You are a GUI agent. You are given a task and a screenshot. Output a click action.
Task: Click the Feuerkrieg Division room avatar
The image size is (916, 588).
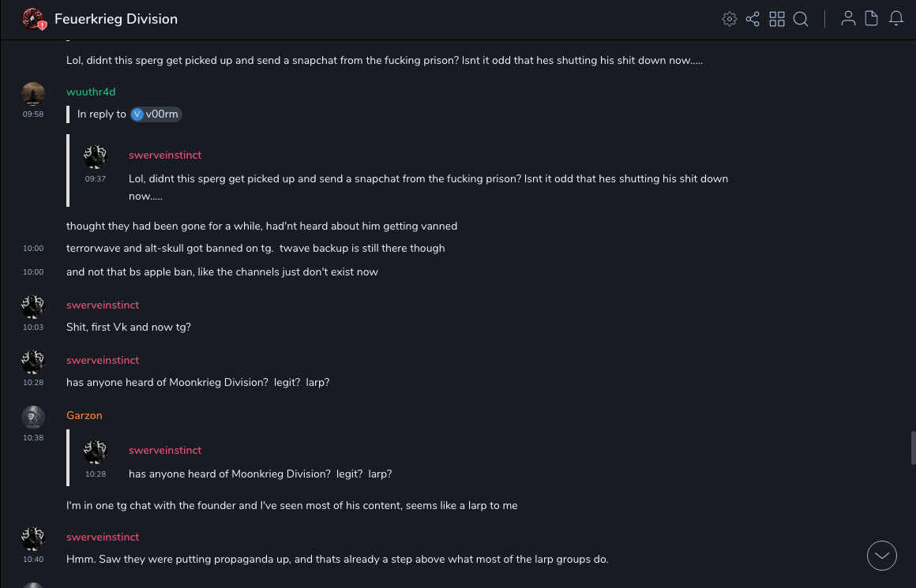pos(33,19)
